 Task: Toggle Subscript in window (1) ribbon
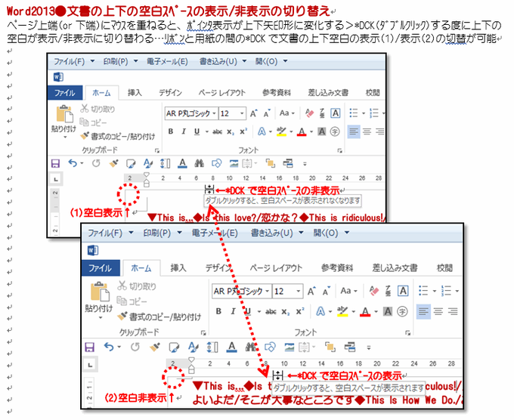(x=231, y=131)
